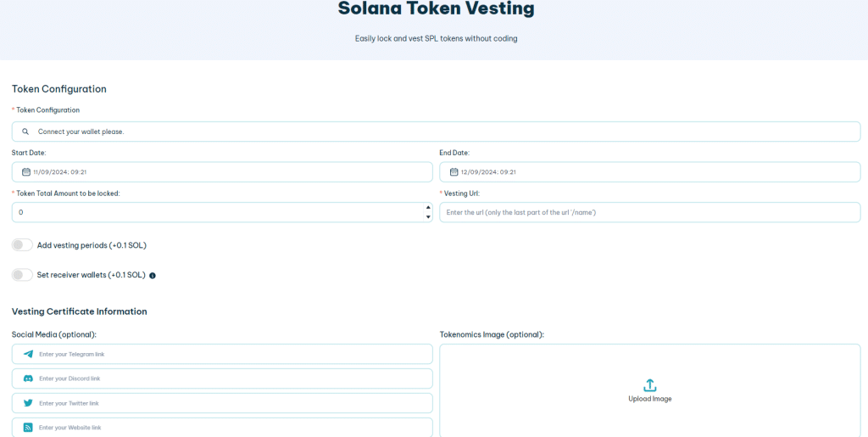The width and height of the screenshot is (868, 437).
Task: Focus the Twitter link field
Action: tap(222, 403)
